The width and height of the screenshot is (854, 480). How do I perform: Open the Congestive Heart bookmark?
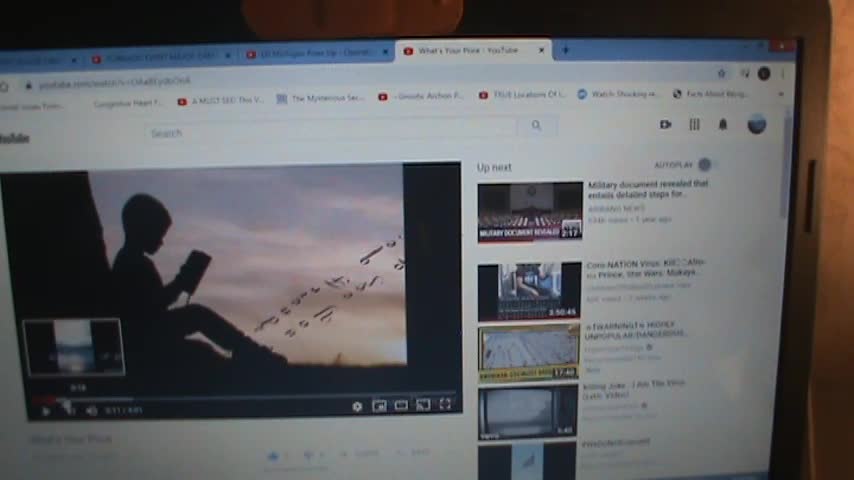tap(127, 103)
